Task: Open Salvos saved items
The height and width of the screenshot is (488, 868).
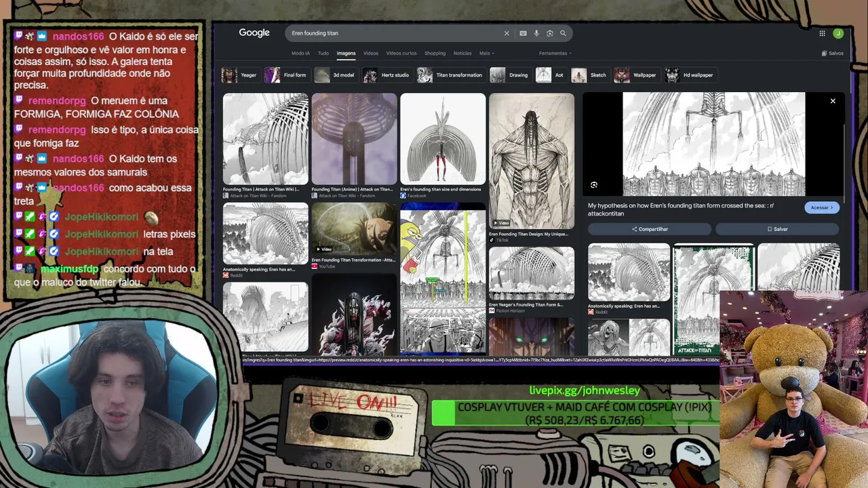Action: point(833,54)
